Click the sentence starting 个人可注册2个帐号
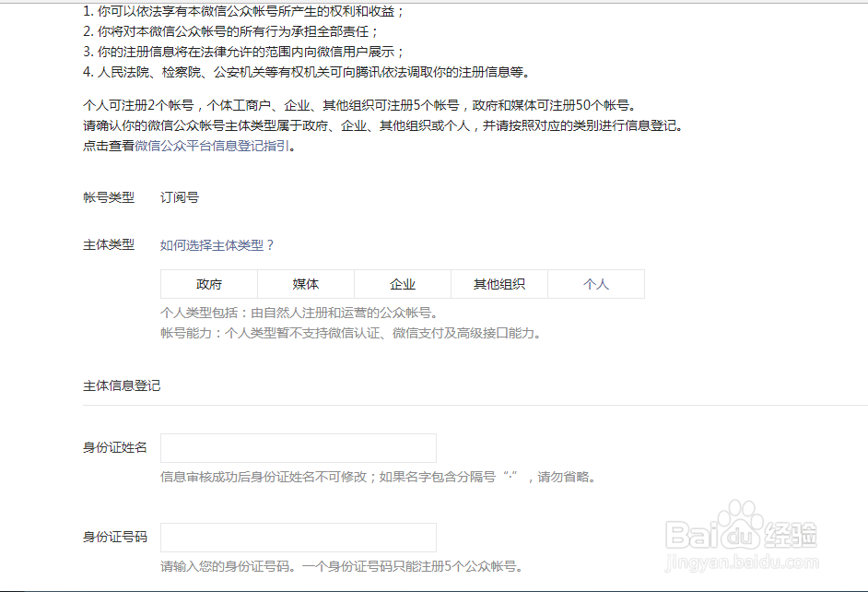 [x=360, y=105]
